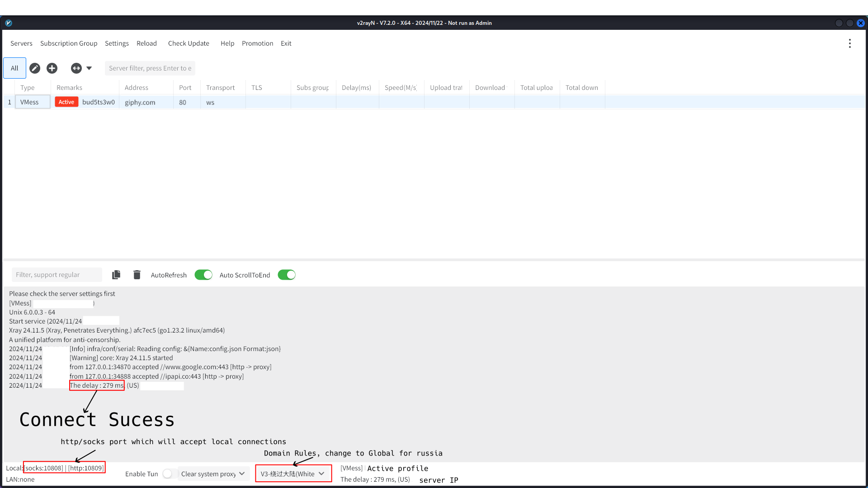Click the http:10809 local port text
Image resolution: width=868 pixels, height=488 pixels.
click(86, 468)
